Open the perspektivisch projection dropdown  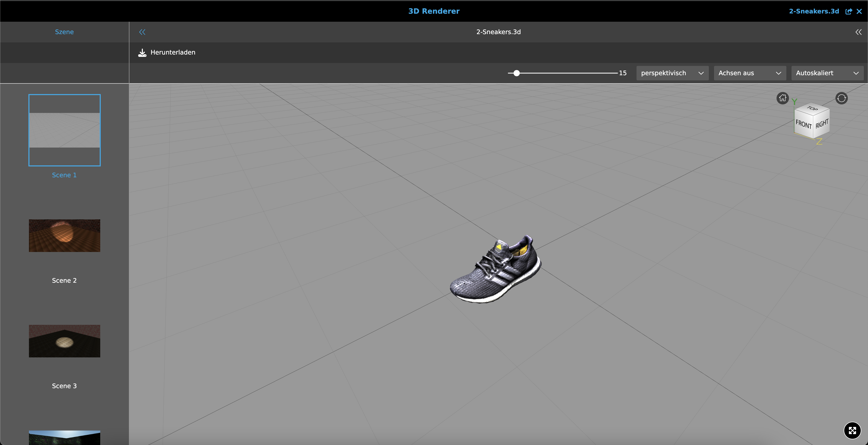pyautogui.click(x=672, y=73)
